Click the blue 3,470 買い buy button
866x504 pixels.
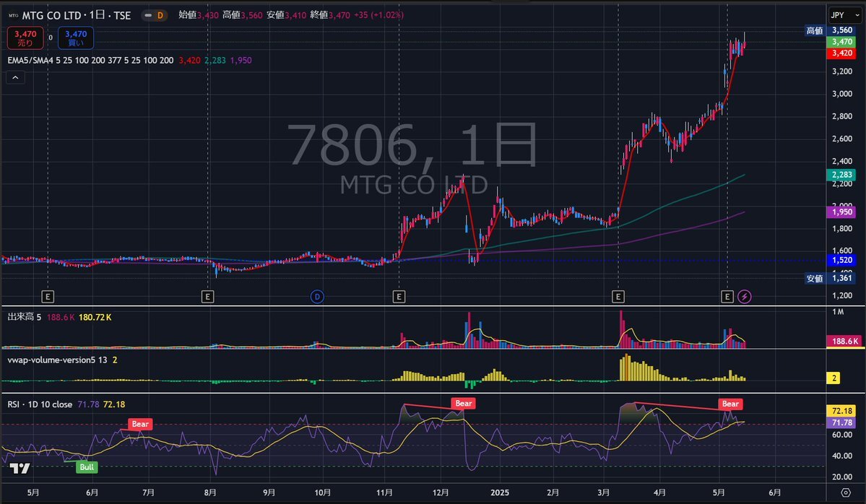76,38
